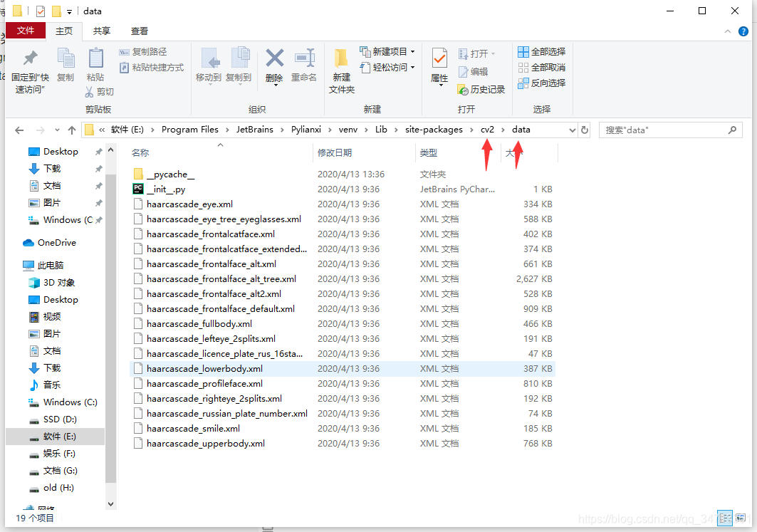This screenshot has height=532, width=757.
Task: Expand the 打开 dropdown arrow
Action: pyautogui.click(x=493, y=53)
